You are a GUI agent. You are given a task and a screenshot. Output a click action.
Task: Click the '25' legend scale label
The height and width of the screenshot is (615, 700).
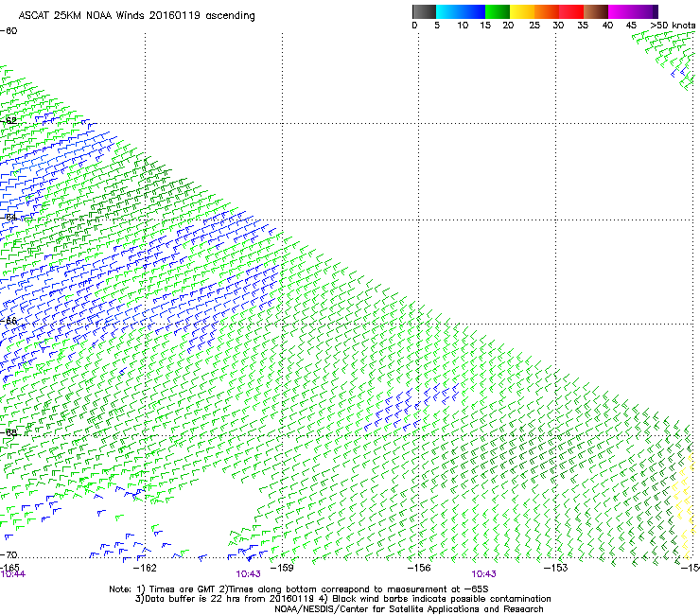[x=534, y=26]
